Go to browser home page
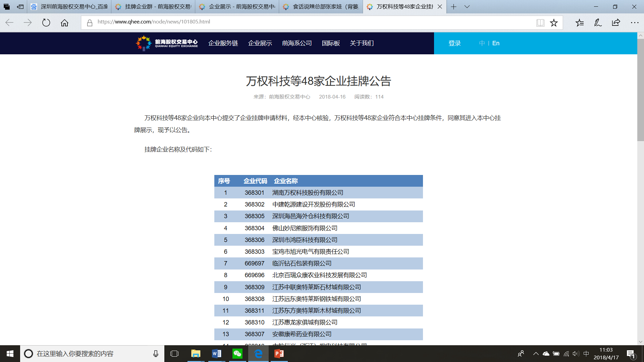The height and width of the screenshot is (362, 644). tap(64, 23)
